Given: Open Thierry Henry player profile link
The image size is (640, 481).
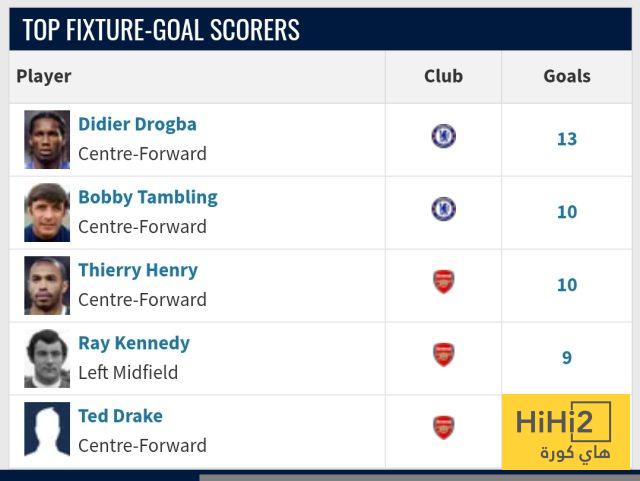Looking at the screenshot, I should point(138,270).
